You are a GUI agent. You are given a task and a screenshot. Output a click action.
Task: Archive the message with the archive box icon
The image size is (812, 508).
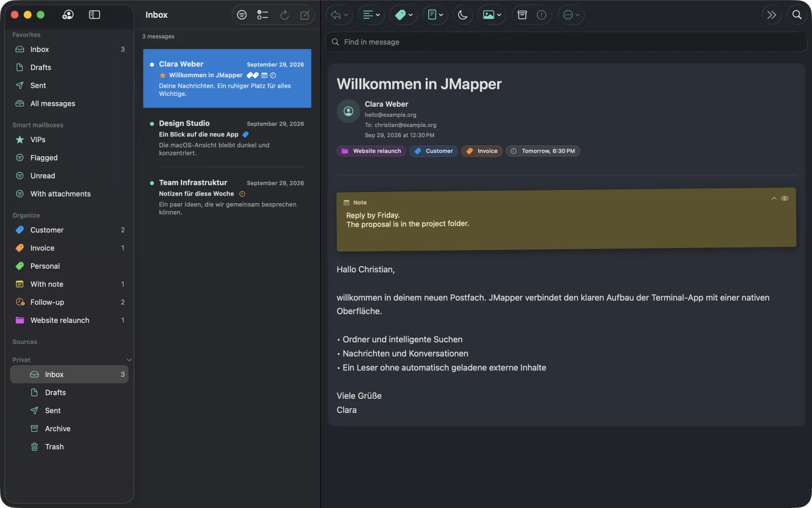[x=522, y=15]
